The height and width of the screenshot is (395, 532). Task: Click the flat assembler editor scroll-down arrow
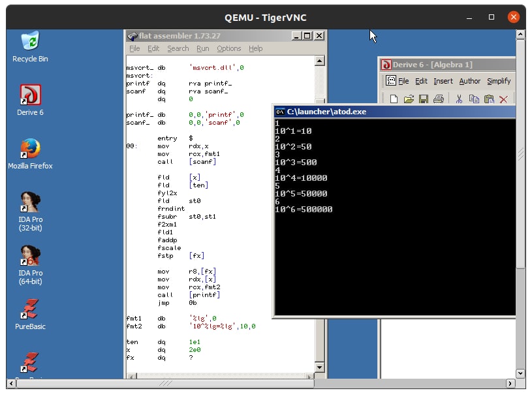pos(319,367)
